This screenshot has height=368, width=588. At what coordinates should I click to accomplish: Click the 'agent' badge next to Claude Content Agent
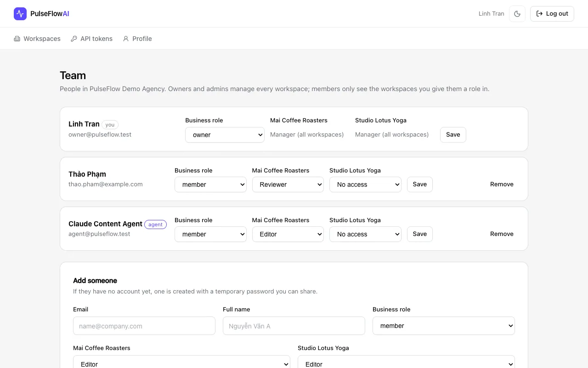[155, 224]
